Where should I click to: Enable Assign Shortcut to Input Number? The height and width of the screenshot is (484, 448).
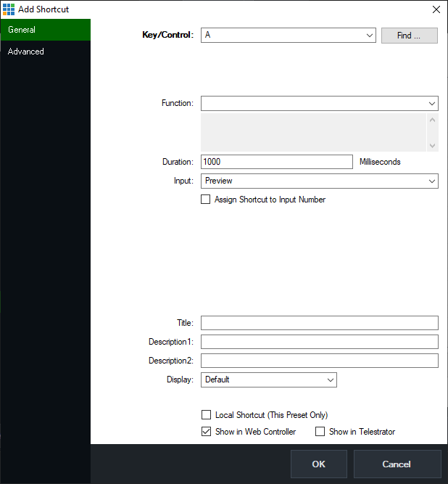click(206, 200)
